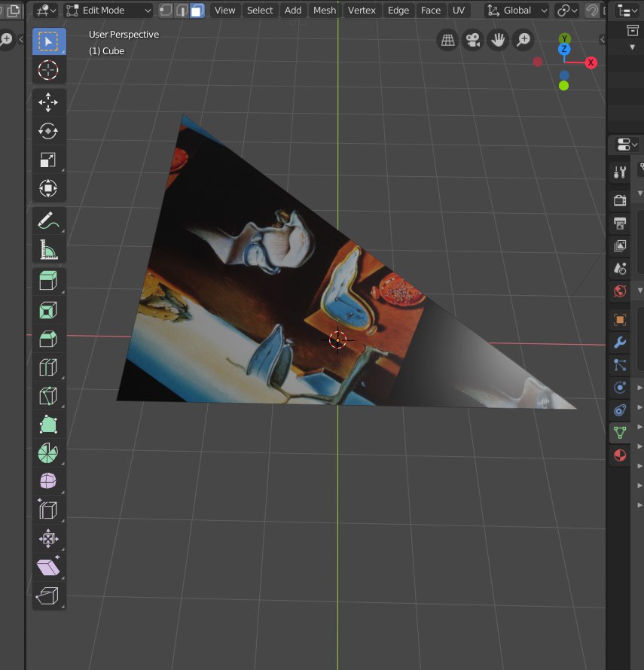Open the Face menu
The image size is (644, 670).
coord(431,11)
